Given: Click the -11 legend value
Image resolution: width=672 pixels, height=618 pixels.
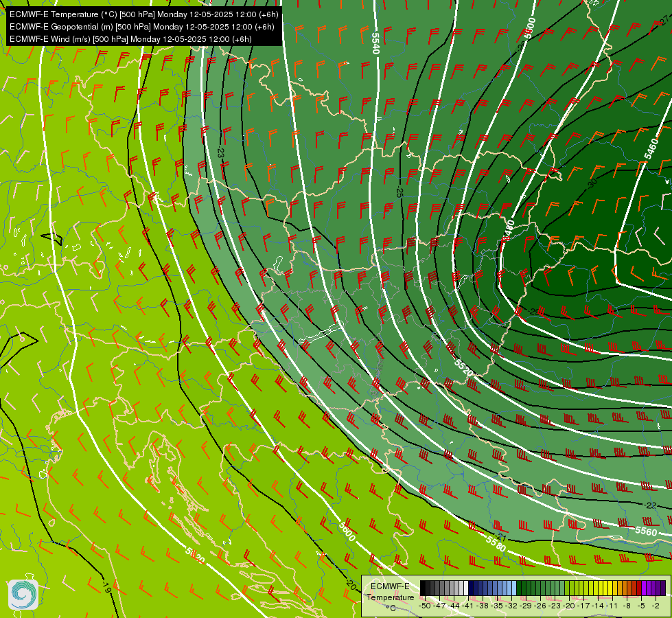Looking at the screenshot, I should pos(612,606).
